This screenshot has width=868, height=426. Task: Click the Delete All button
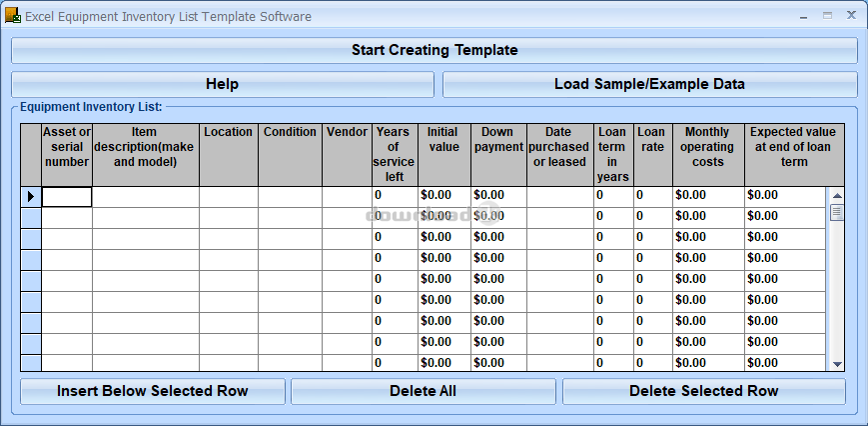(x=424, y=391)
